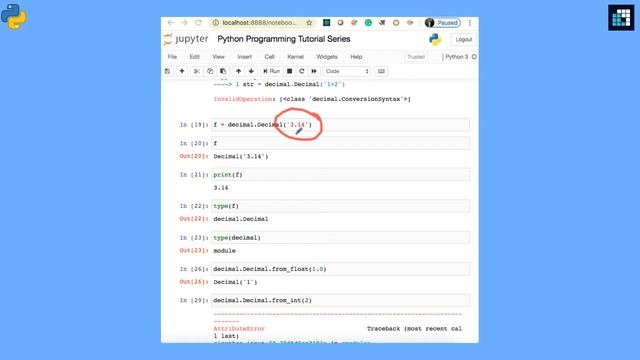Insert cell below with plus icon
This screenshot has height=360, width=640.
coord(182,71)
